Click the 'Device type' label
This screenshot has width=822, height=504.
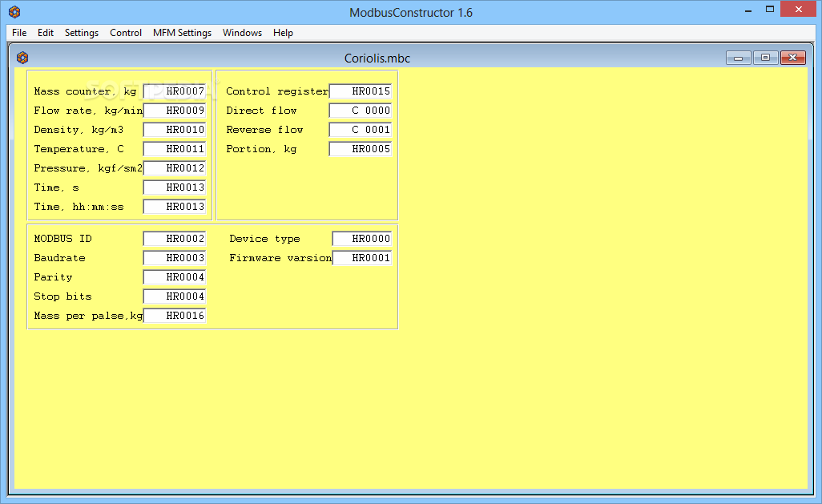click(264, 239)
